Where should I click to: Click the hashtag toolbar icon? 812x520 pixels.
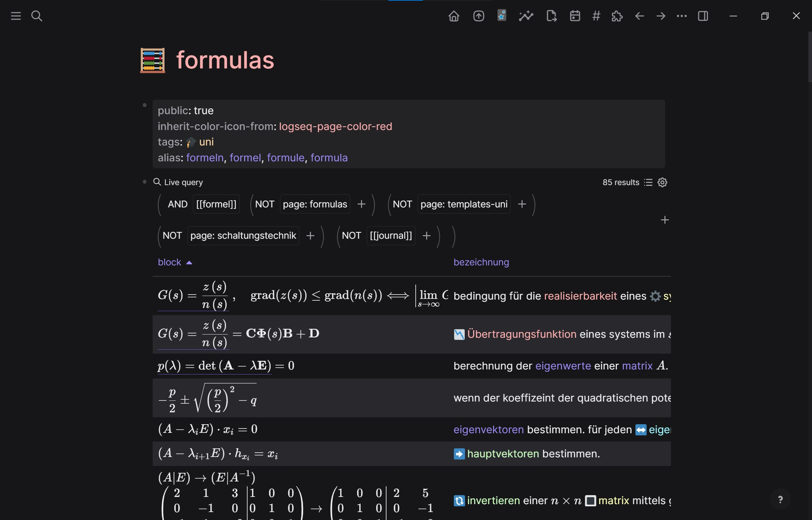[x=596, y=16]
